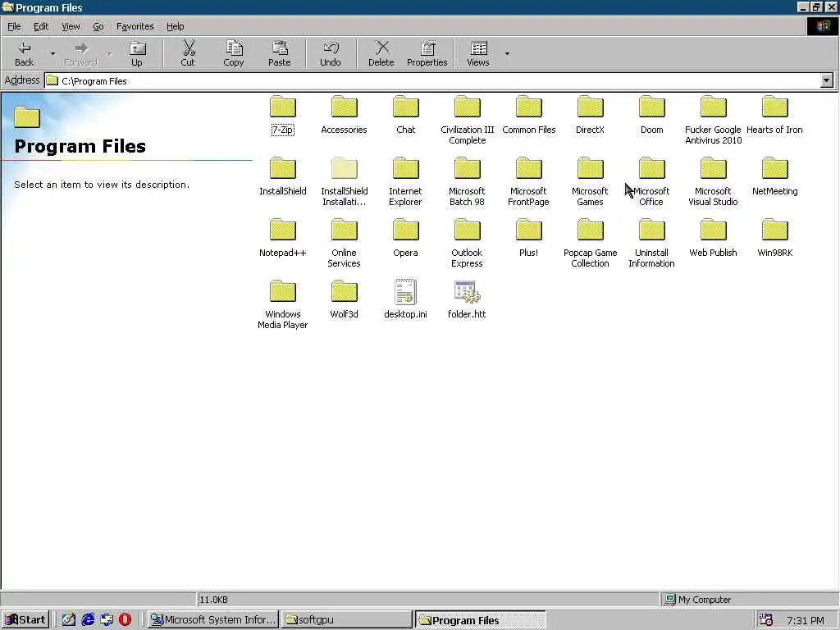Image resolution: width=840 pixels, height=630 pixels.
Task: Select the Wolf3d folder
Action: coord(344,300)
